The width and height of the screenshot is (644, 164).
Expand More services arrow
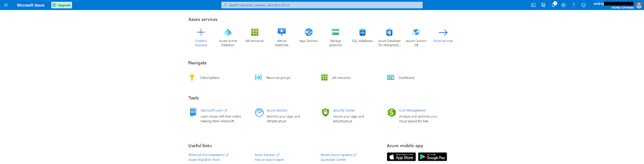coord(443,32)
